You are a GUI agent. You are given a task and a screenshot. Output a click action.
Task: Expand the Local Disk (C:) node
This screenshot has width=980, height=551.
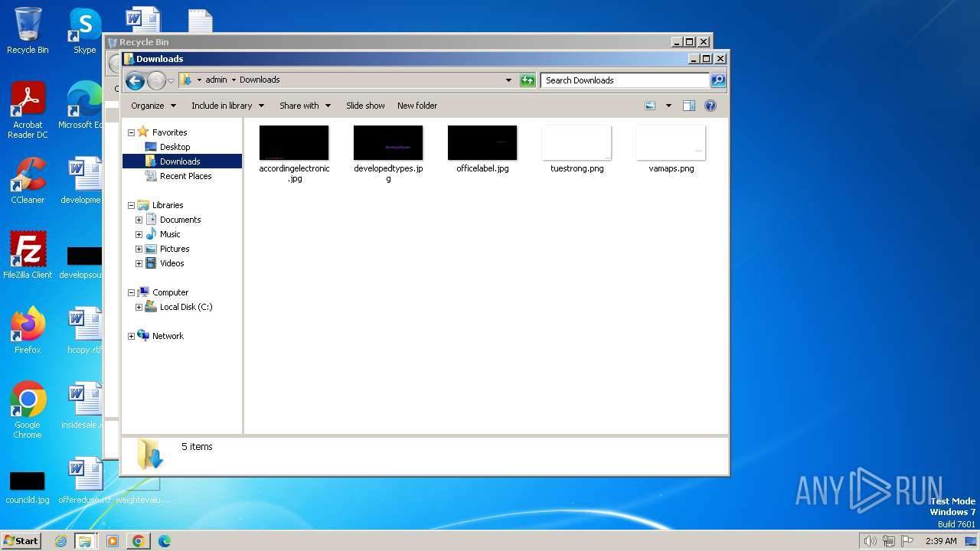[139, 307]
